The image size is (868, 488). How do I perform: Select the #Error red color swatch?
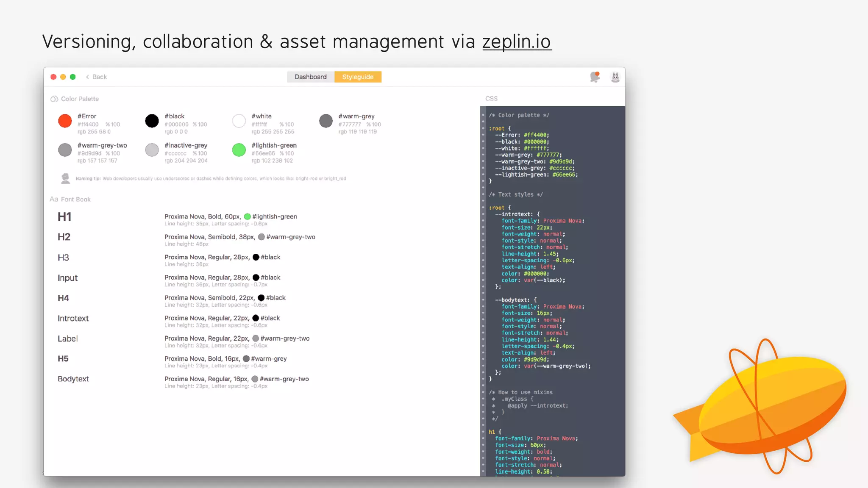[65, 121]
